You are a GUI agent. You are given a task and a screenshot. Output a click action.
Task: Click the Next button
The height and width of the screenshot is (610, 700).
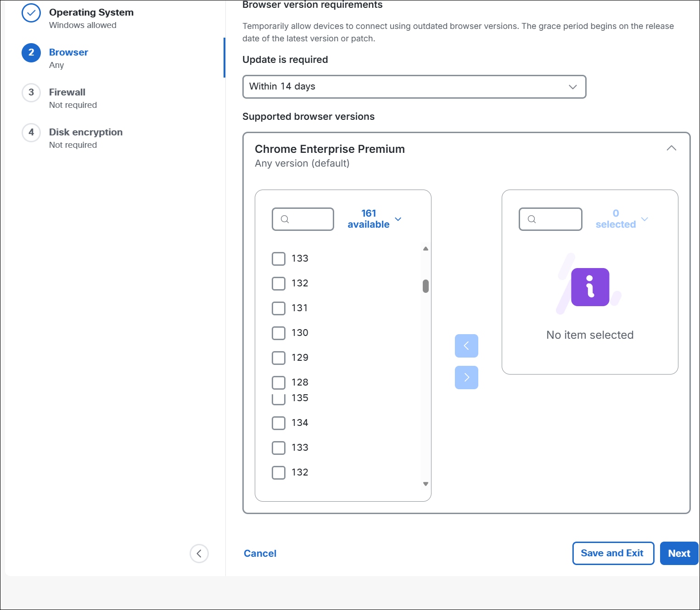679,554
